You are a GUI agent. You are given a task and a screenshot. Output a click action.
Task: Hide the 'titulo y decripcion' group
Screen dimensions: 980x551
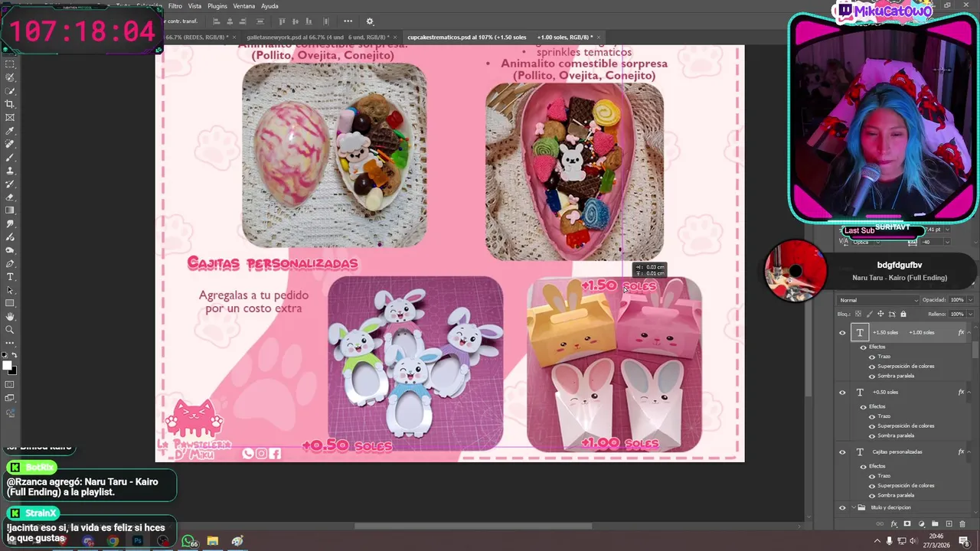[843, 507]
